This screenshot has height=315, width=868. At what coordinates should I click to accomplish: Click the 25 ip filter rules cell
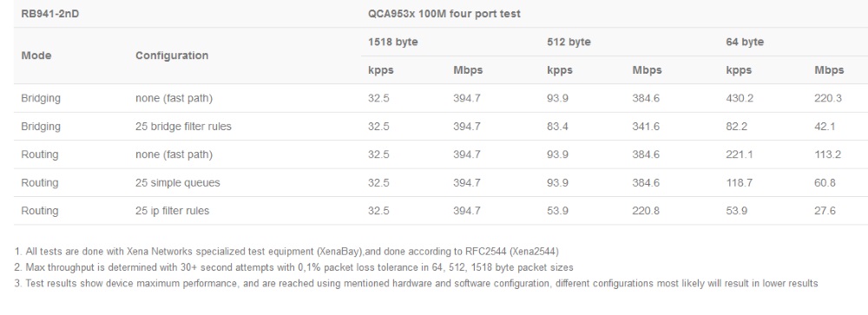coord(172,211)
